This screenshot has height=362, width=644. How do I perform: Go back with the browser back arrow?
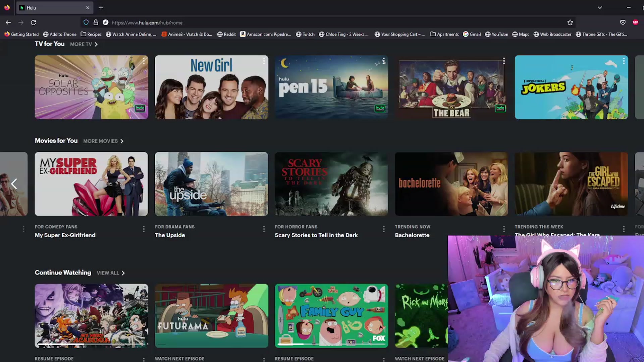point(8,22)
